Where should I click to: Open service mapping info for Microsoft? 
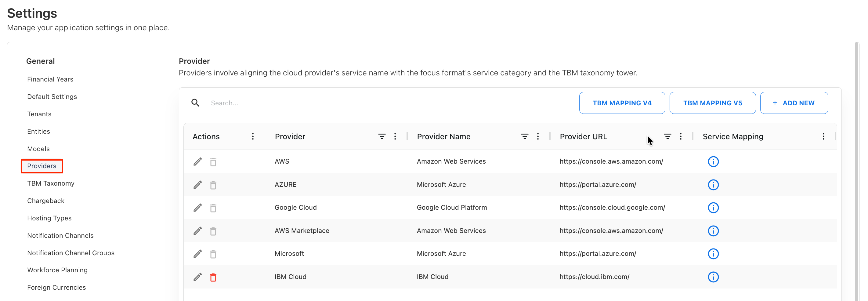click(713, 254)
